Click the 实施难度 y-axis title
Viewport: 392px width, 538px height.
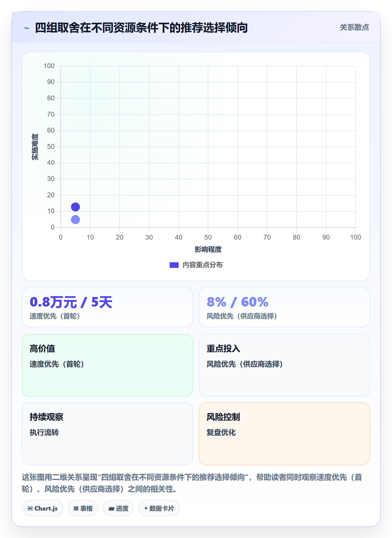(x=35, y=147)
